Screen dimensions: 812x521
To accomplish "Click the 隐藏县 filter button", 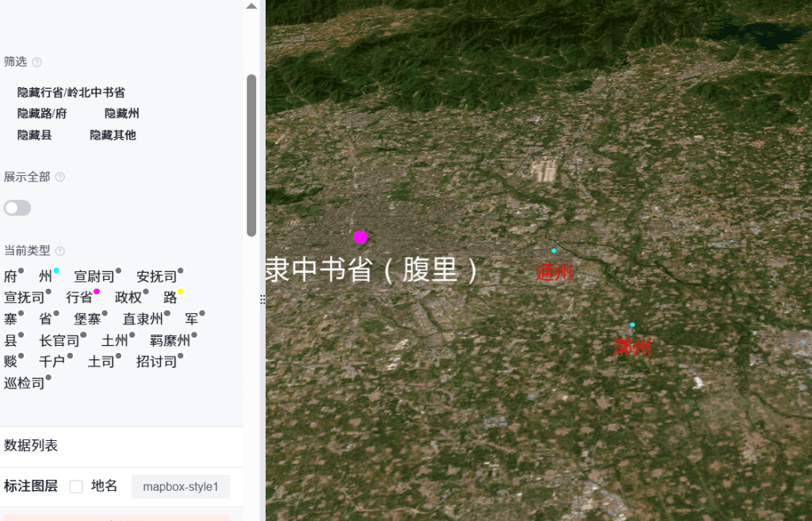I will point(35,136).
